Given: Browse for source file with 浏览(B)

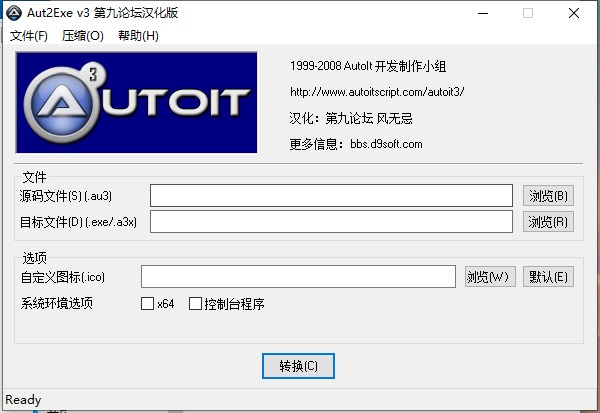Looking at the screenshot, I should coord(548,196).
